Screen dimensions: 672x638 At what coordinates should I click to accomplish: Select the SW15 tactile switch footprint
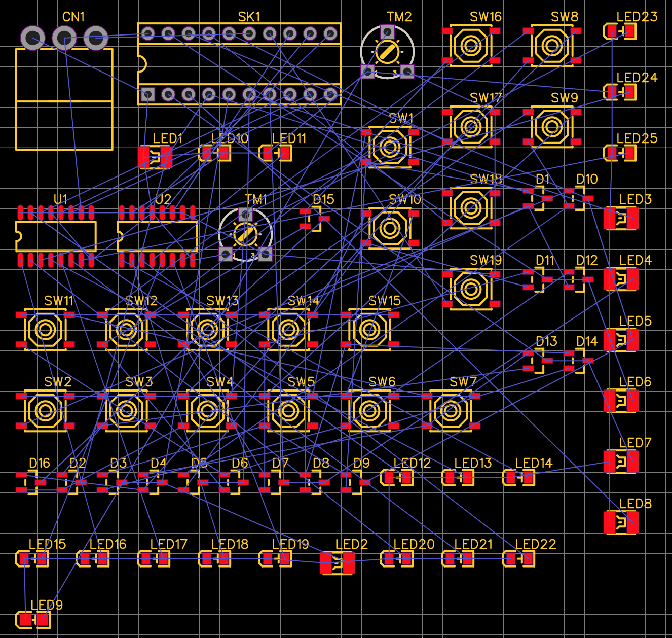[369, 330]
